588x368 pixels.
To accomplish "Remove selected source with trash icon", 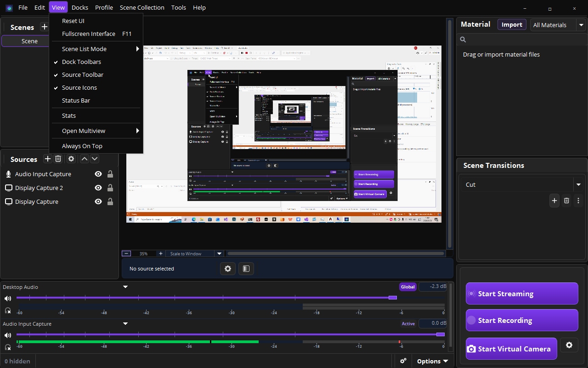I will point(58,159).
